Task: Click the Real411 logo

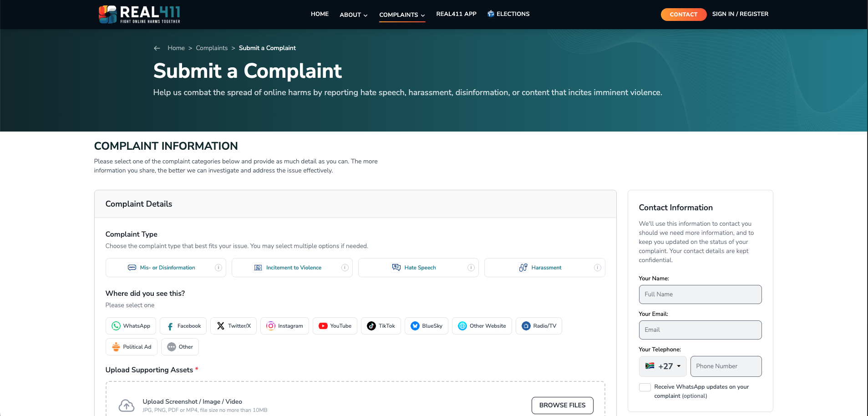Action: pyautogui.click(x=139, y=15)
